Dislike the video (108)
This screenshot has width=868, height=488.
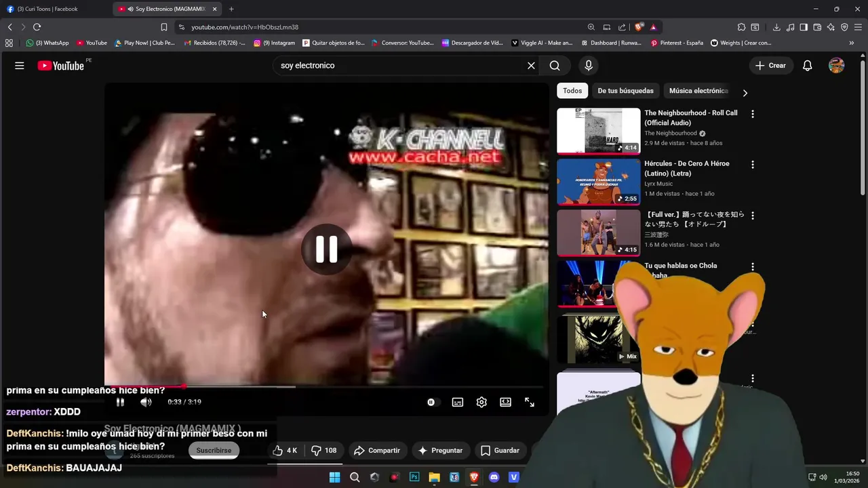pyautogui.click(x=324, y=451)
